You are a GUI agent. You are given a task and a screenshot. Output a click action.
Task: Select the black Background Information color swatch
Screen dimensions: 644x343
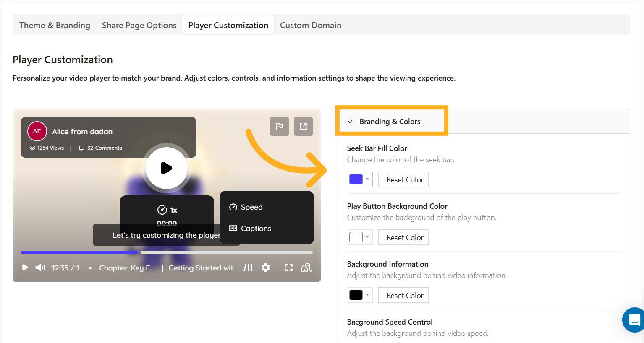coord(356,295)
